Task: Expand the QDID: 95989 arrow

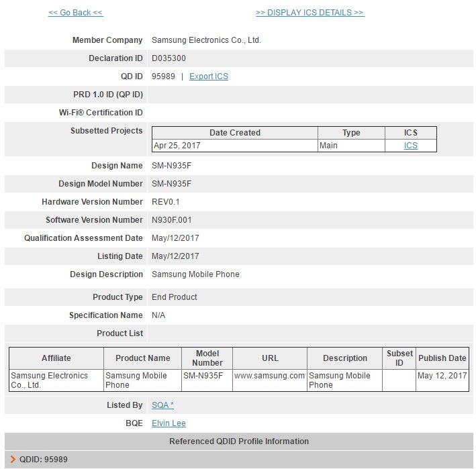Action: [13, 460]
